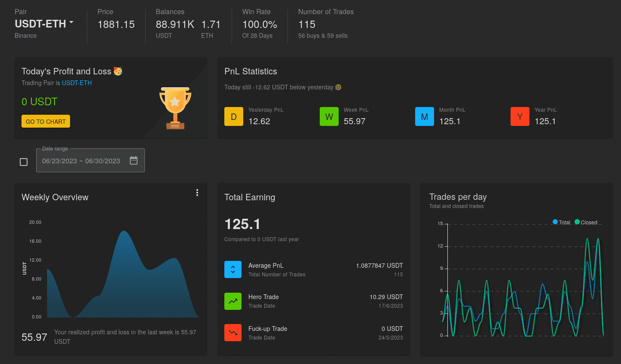Click the Total Earning figure 125.1
This screenshot has height=364, width=621.
coord(242,224)
